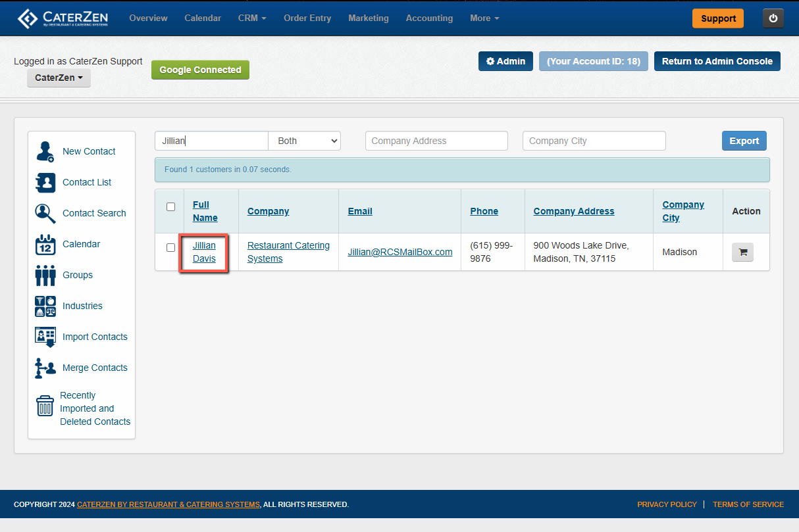Open Calendar in top navigation
The width and height of the screenshot is (799, 532).
tap(203, 18)
